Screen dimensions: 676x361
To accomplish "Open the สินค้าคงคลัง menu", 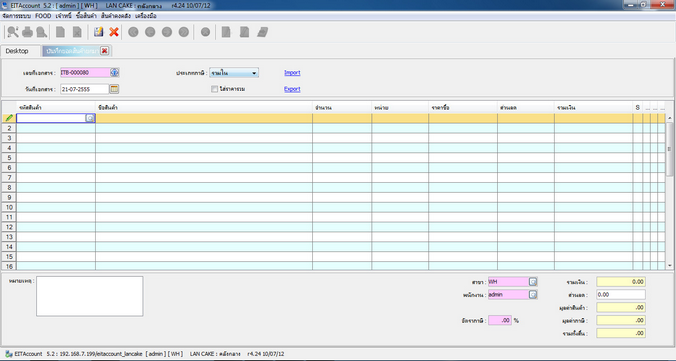I will pyautogui.click(x=116, y=16).
